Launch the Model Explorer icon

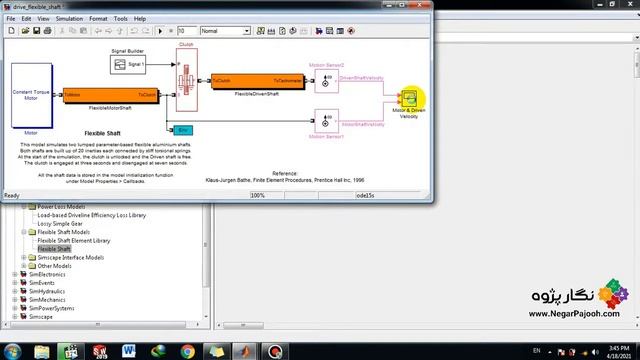(329, 31)
